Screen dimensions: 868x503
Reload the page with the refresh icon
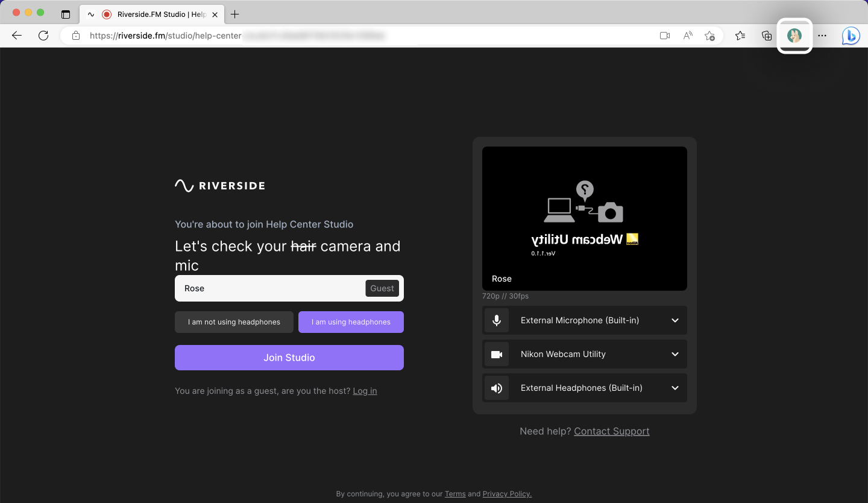pyautogui.click(x=43, y=36)
